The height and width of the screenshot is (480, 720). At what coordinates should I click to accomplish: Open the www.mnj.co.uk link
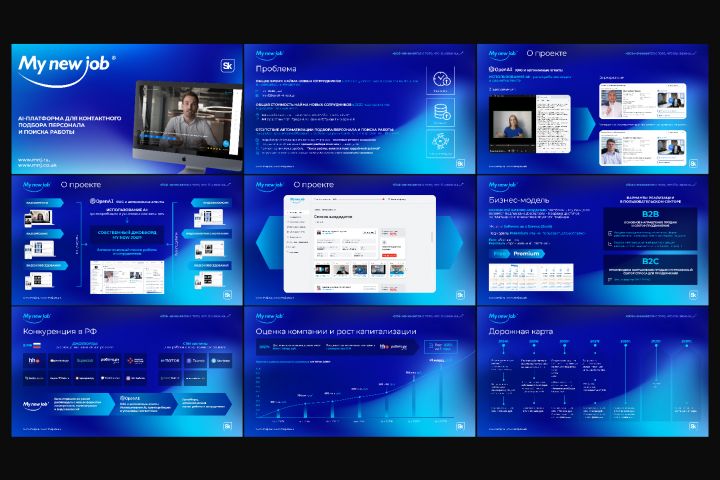click(x=37, y=165)
